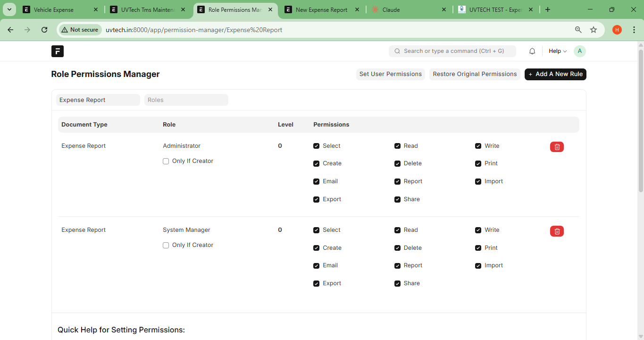644x340 pixels.
Task: Switch to the New Expense Report tab
Action: tap(321, 10)
